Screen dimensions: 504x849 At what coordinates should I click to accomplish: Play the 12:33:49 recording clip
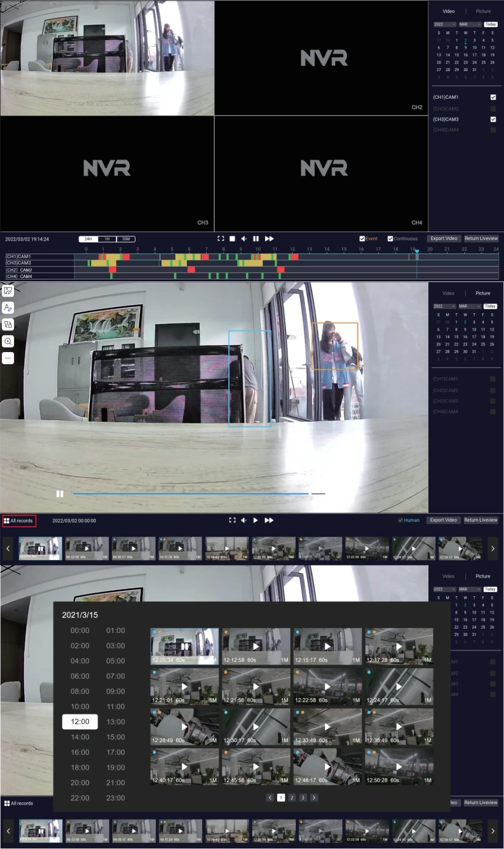pyautogui.click(x=328, y=726)
